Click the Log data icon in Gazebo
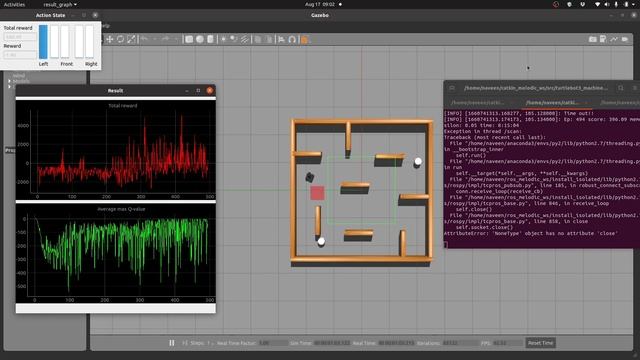This screenshot has width=640, height=360. click(x=603, y=39)
